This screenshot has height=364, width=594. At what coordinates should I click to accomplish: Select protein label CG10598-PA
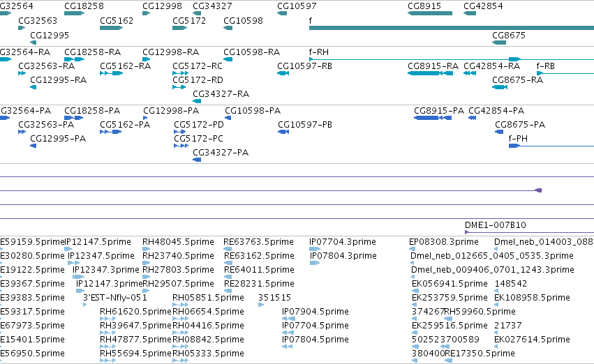tap(253, 111)
